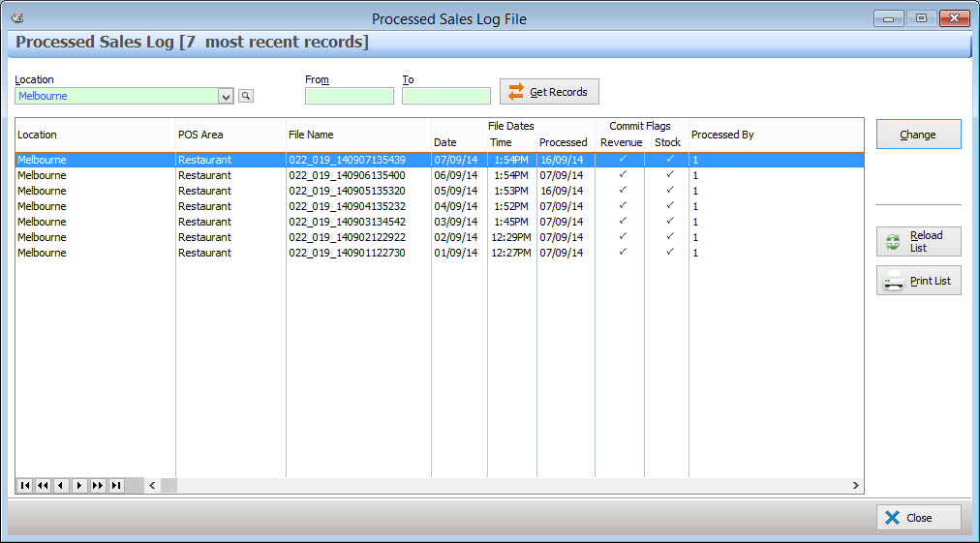Screen dimensions: 980x543
Task: Click horizontal scrollbar left arrow
Action: point(152,486)
